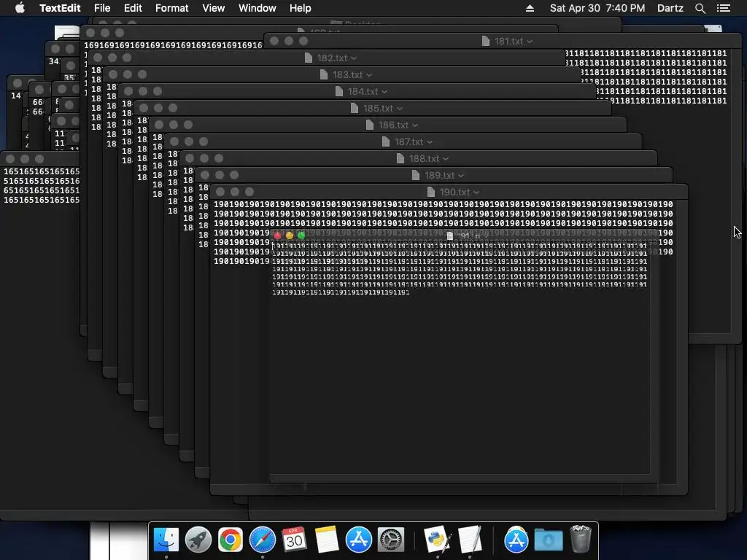Open App Store icon next to Downloads folder
The height and width of the screenshot is (560, 747).
coord(516,540)
